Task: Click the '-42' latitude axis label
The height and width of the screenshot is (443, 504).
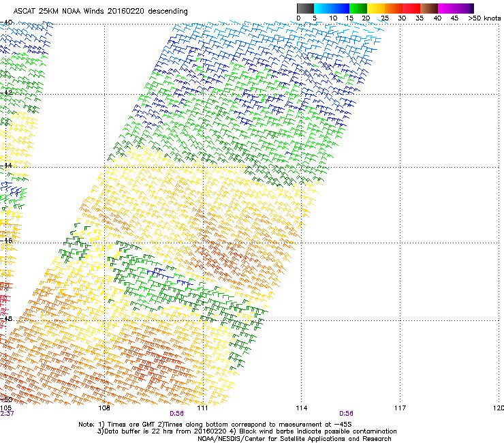Action: click(x=6, y=92)
